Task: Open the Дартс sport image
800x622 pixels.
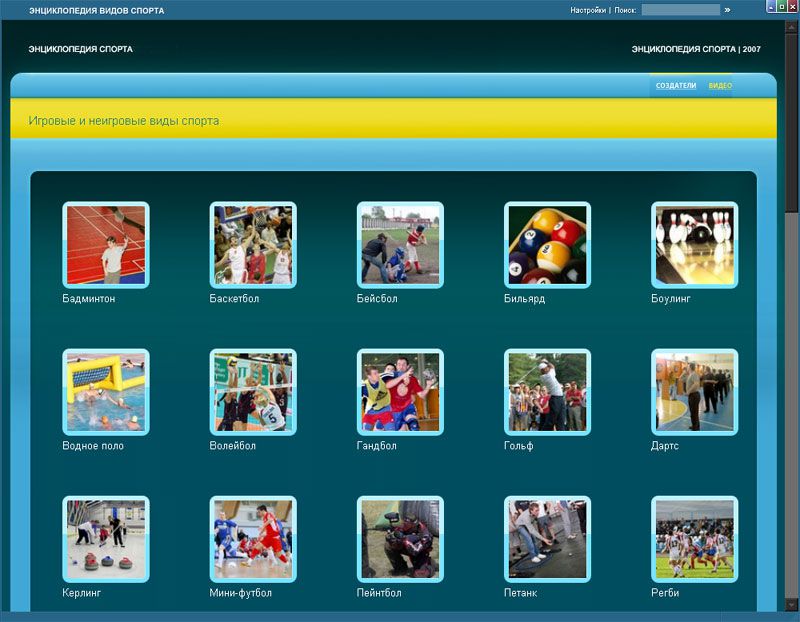Action: [694, 392]
